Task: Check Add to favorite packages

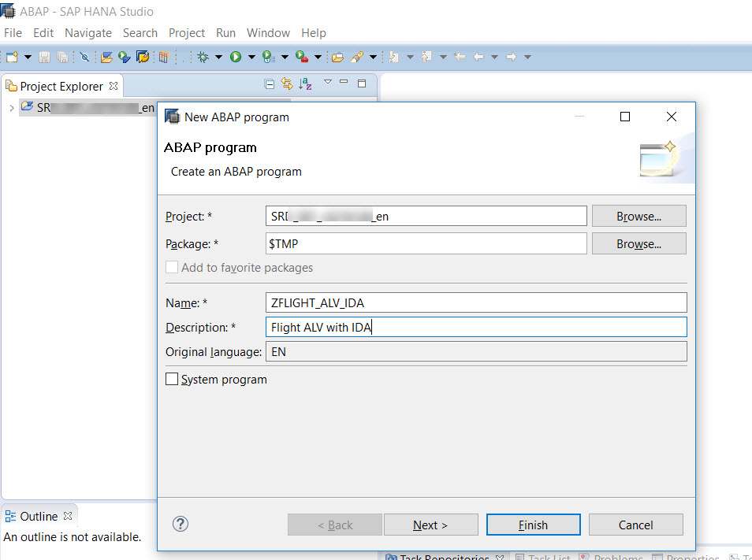Action: (171, 267)
